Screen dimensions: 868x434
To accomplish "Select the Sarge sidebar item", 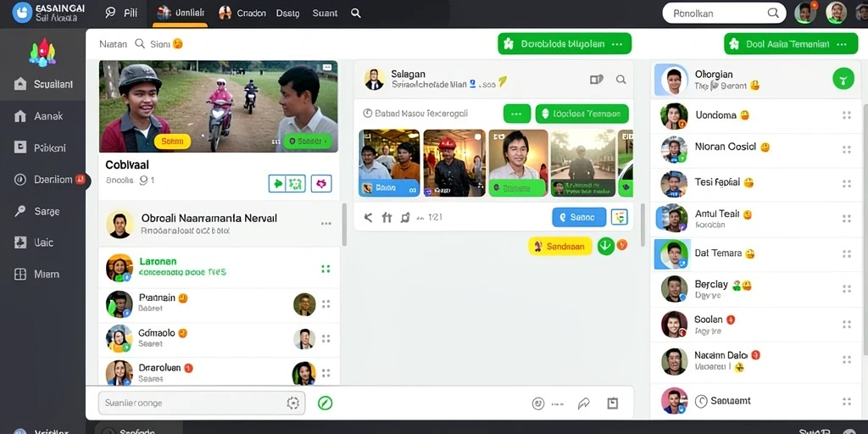I will 43,211.
